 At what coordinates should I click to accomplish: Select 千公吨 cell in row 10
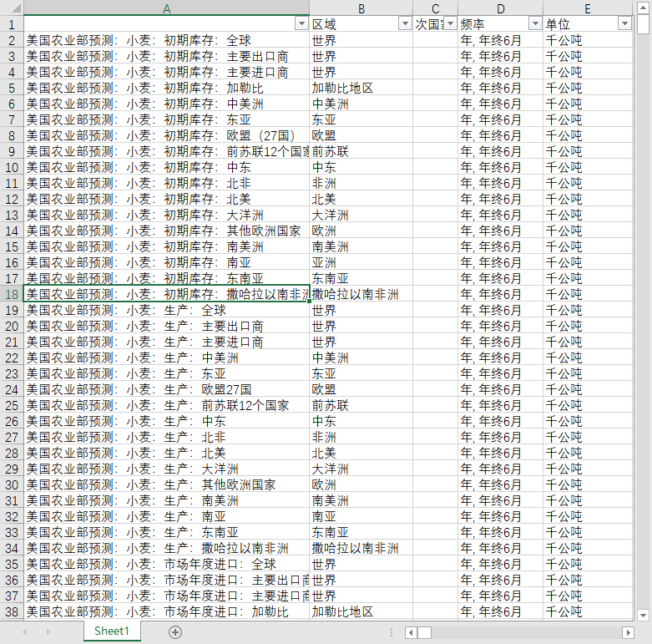(x=588, y=167)
